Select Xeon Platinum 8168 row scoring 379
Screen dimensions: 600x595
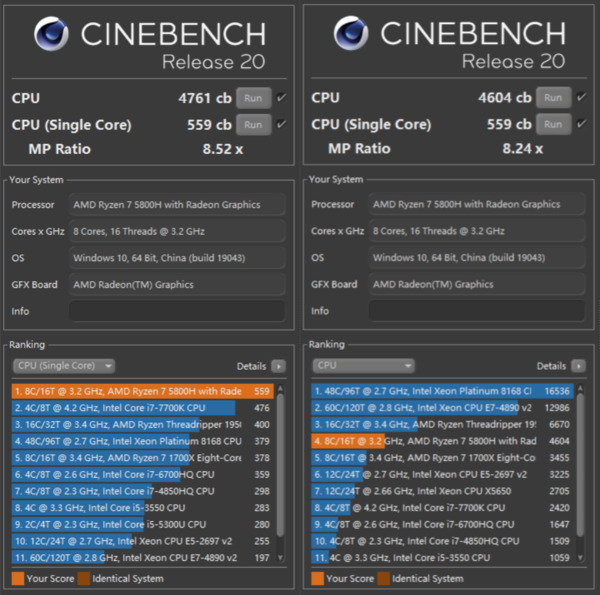(x=142, y=441)
